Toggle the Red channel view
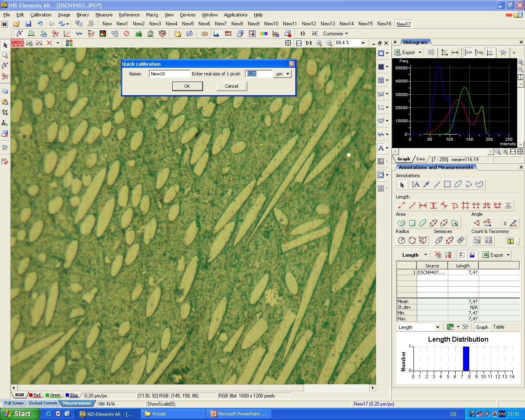Image resolution: width=525 pixels, height=420 pixels. (x=35, y=395)
